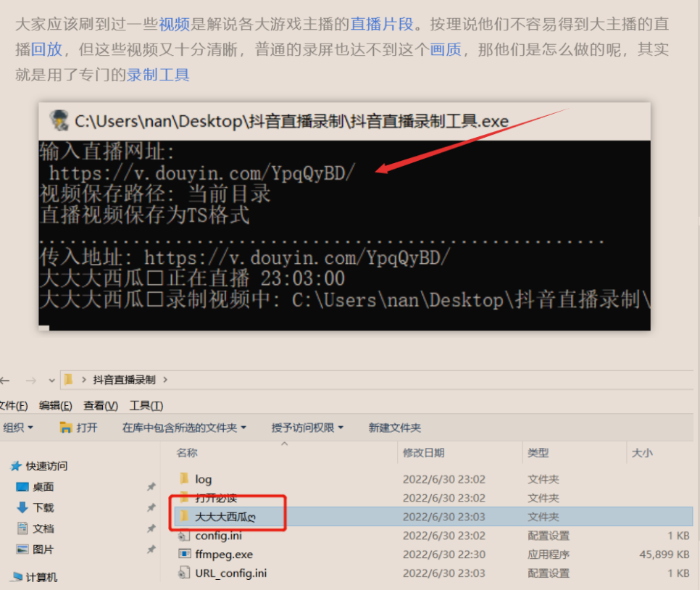Click the 新建文件夹 button
This screenshot has width=700, height=590.
point(394,428)
